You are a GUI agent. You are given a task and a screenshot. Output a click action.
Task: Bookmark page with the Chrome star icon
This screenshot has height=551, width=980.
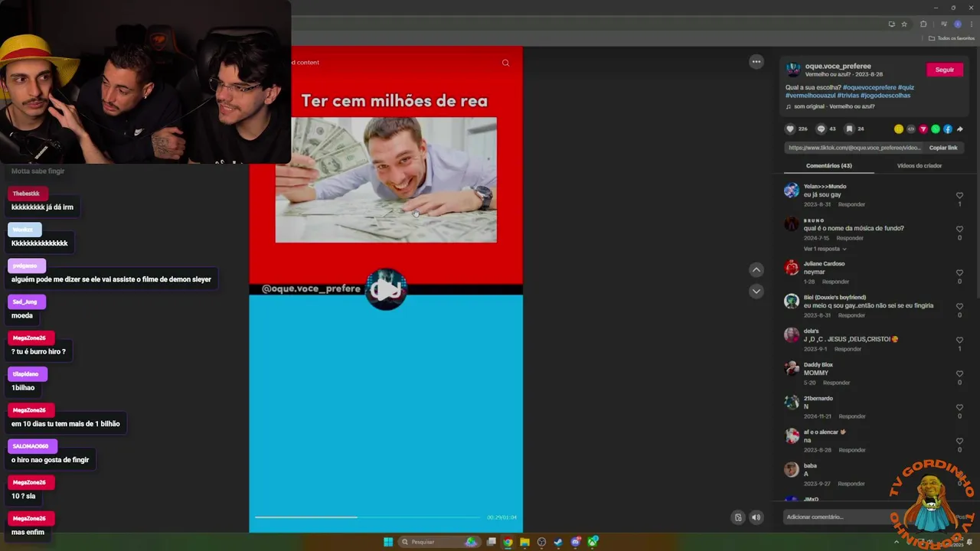pyautogui.click(x=904, y=24)
